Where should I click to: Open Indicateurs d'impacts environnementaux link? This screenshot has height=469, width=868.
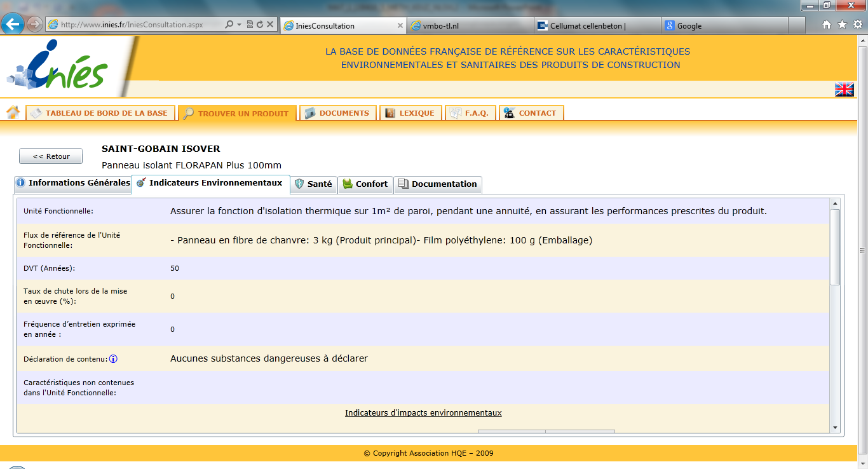coord(423,413)
